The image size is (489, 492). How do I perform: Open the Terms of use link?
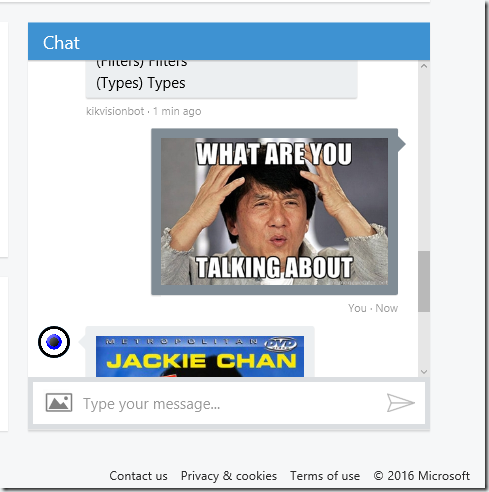pos(325,476)
